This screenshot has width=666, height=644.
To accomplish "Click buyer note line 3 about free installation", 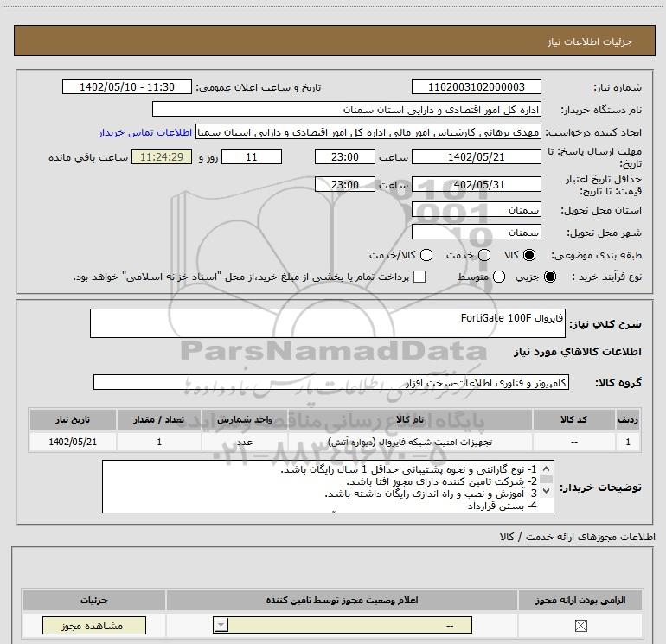I will [x=431, y=494].
